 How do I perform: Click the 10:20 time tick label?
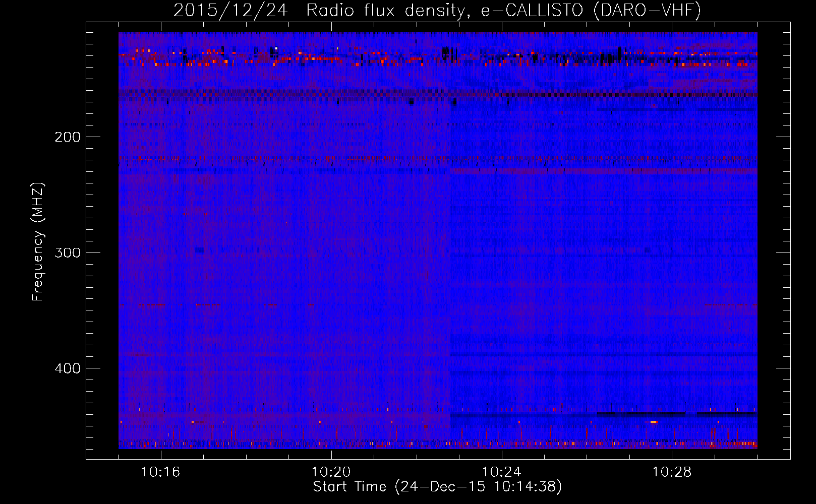tap(331, 472)
